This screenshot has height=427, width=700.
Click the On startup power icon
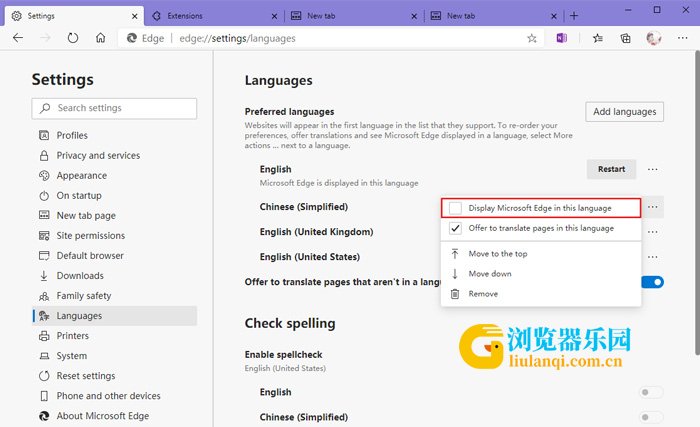pos(44,196)
